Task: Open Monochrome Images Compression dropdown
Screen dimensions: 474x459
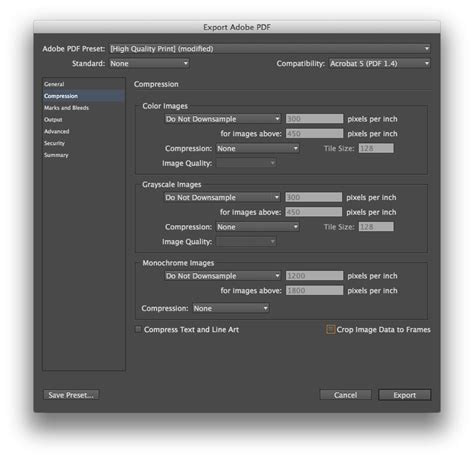Action: [x=231, y=308]
